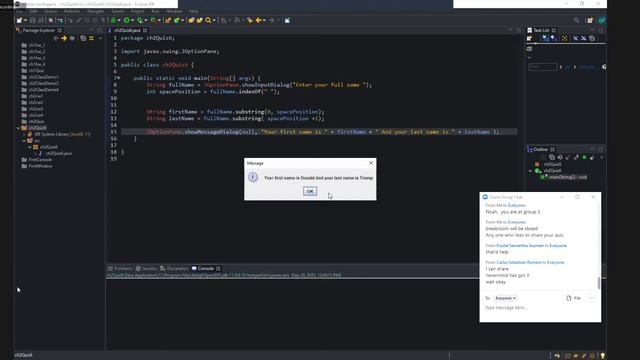Click the Coverage launch icon in toolbar
Viewport: 640px width, 360px height.
140,20
